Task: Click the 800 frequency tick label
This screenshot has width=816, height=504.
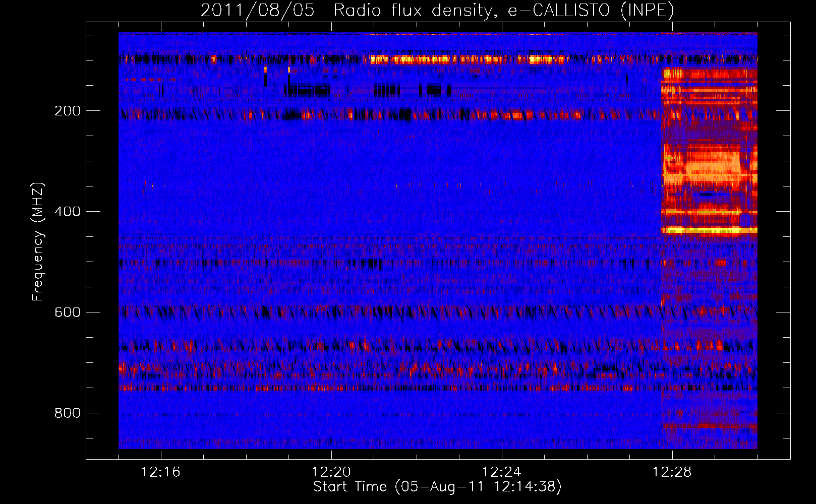Action: 68,413
